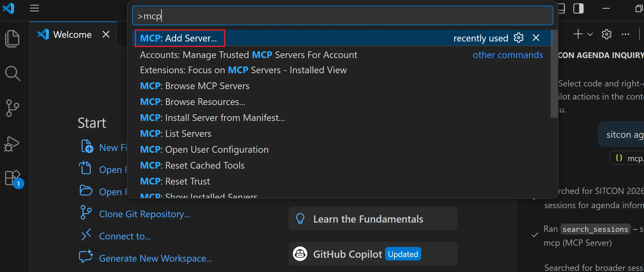Choose MCP: Browse MCP Servers command
Viewport: 644px width, 272px height.
195,86
